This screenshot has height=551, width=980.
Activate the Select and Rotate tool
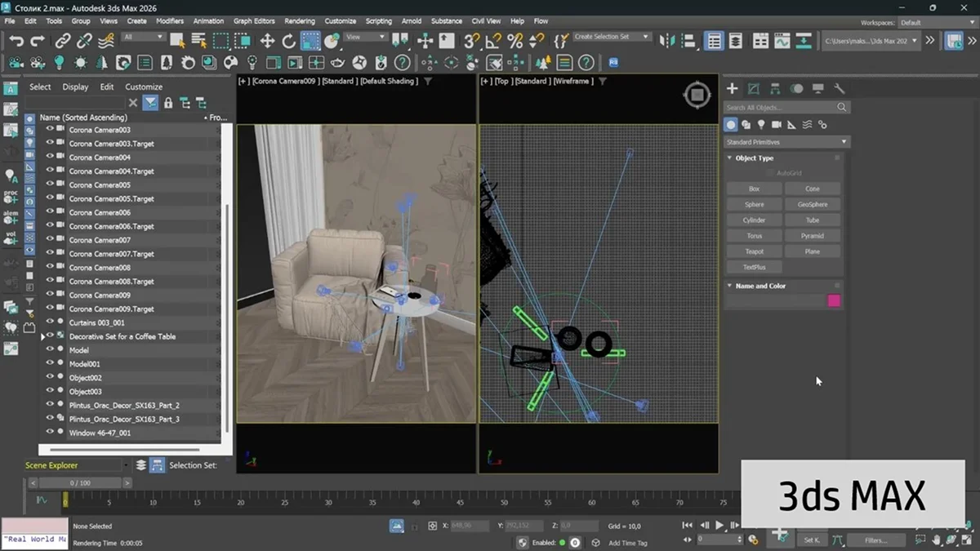(288, 40)
